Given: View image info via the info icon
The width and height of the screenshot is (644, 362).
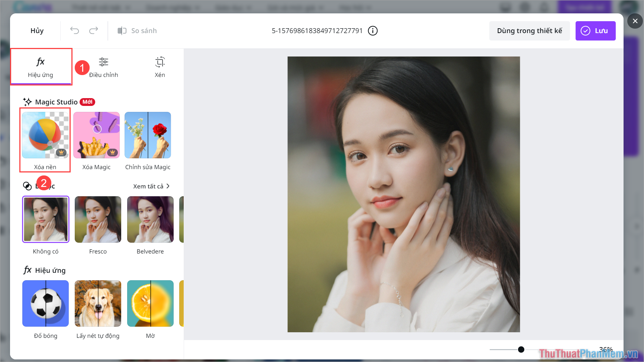Looking at the screenshot, I should [373, 31].
